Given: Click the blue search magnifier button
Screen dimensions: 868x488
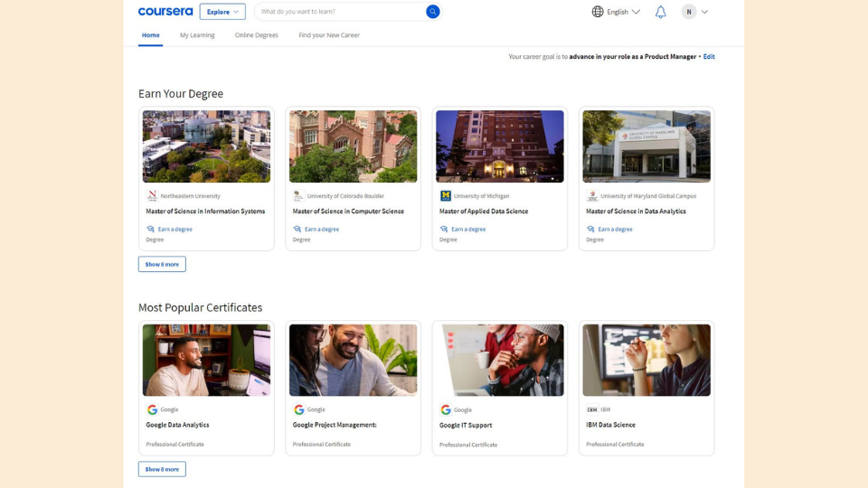Looking at the screenshot, I should tap(433, 12).
